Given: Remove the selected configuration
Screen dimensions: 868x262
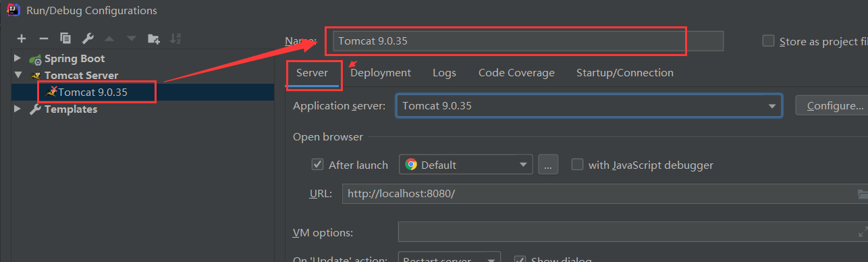Looking at the screenshot, I should pyautogui.click(x=43, y=38).
